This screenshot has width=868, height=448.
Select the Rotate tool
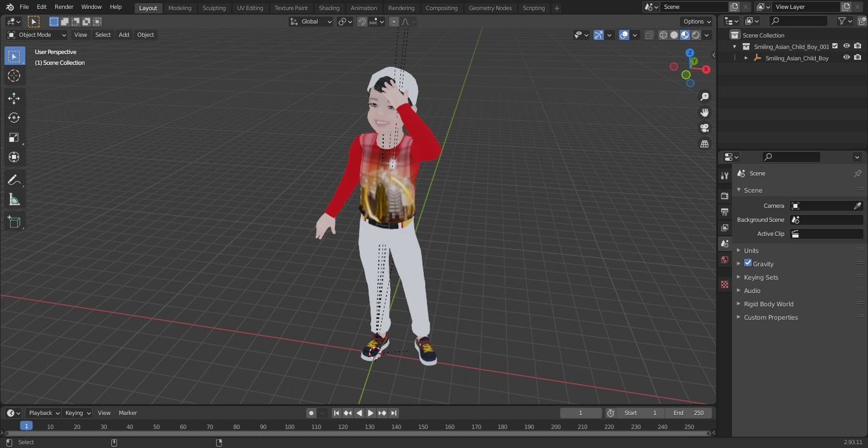pyautogui.click(x=14, y=118)
